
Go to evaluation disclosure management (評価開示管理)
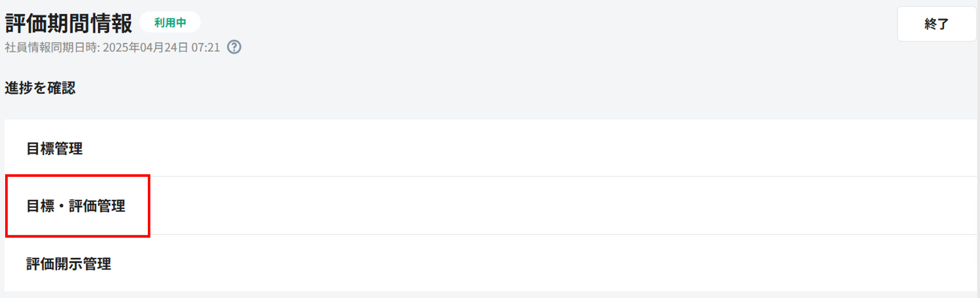(68, 264)
